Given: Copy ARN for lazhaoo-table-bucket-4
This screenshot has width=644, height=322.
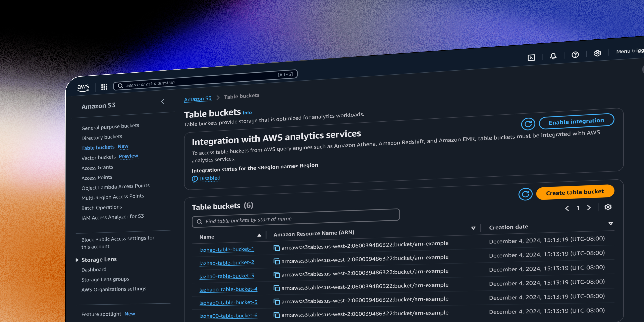Looking at the screenshot, I should (277, 288).
